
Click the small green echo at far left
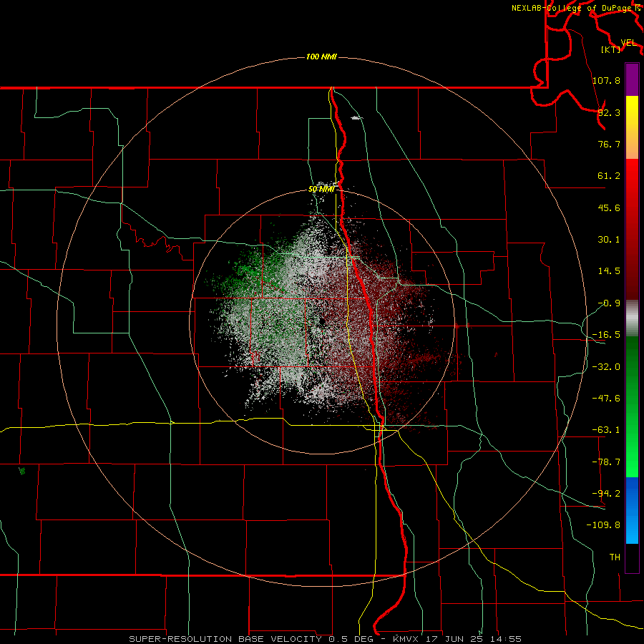point(22,471)
